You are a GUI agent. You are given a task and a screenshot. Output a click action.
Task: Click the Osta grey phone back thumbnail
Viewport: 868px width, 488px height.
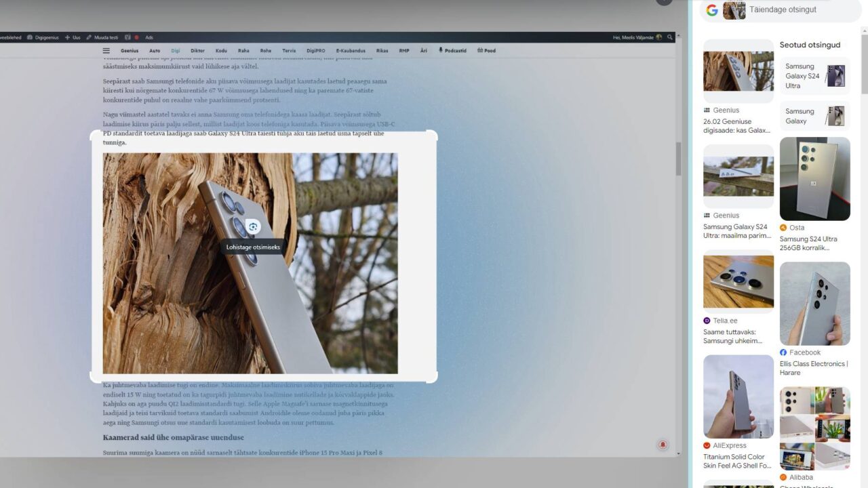coord(814,179)
